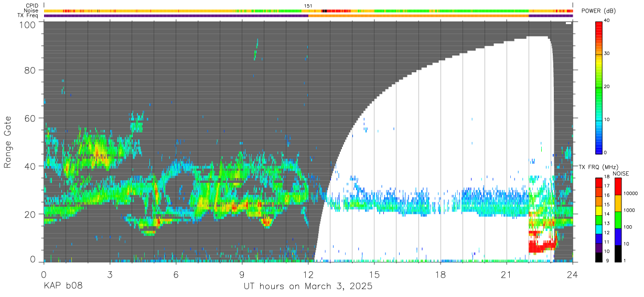Screen dimensions: 644x297
Task: Click the 18 MHz tick on TX legend
Action: click(x=606, y=178)
